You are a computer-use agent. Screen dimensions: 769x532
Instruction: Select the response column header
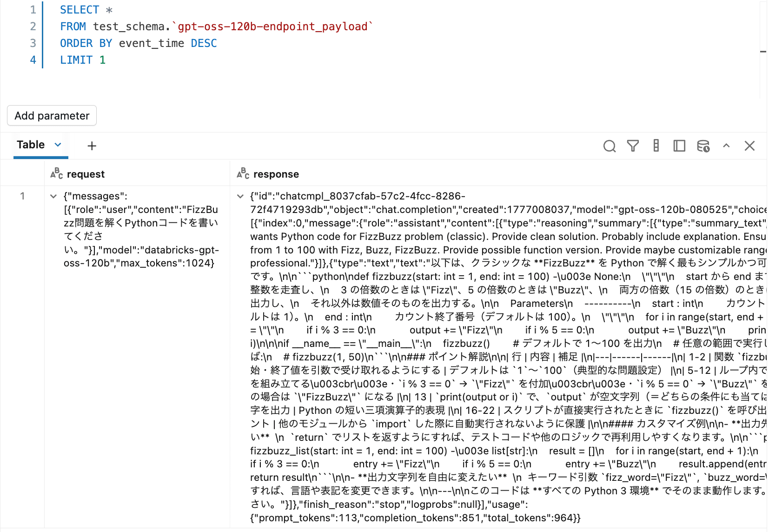pos(276,173)
